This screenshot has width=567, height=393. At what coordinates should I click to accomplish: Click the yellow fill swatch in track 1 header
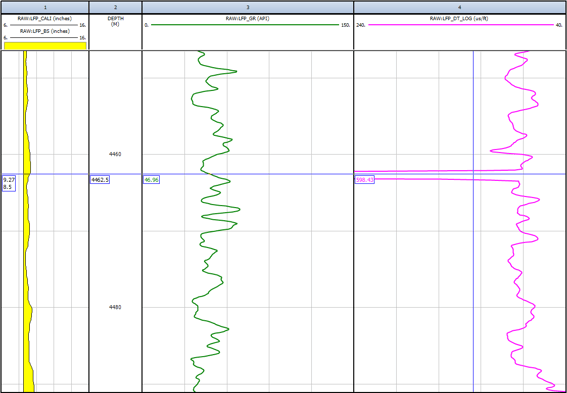(x=45, y=46)
